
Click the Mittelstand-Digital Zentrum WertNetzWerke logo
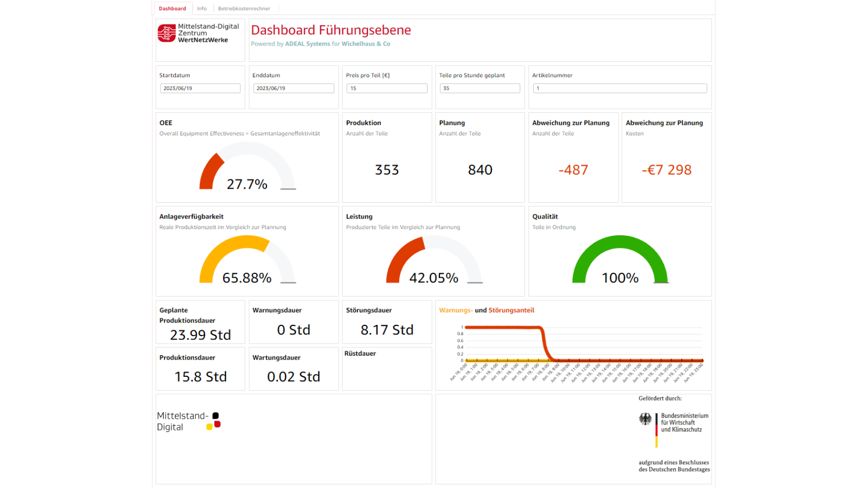(x=199, y=33)
